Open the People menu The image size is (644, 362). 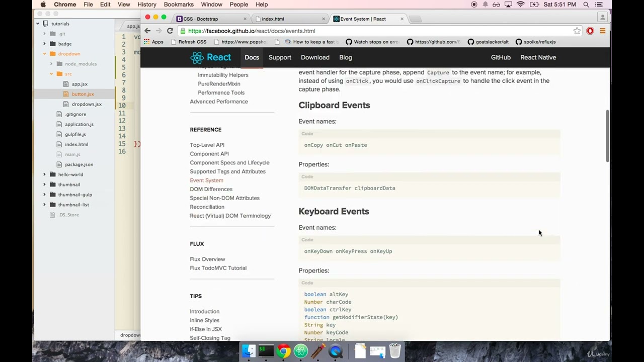239,5
